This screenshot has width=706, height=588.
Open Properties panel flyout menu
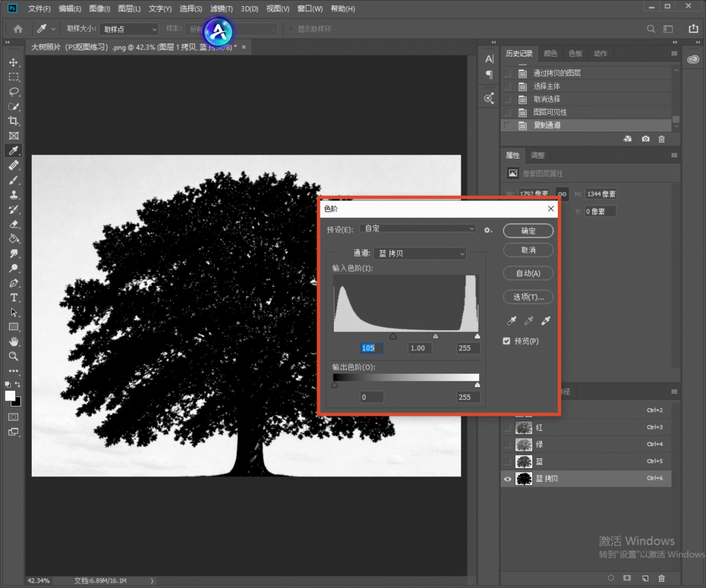point(674,155)
